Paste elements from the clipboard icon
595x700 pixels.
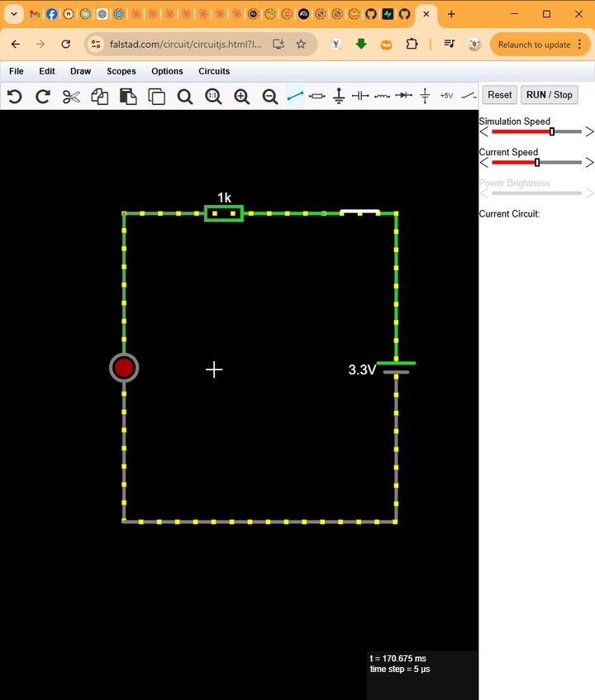[x=128, y=97]
